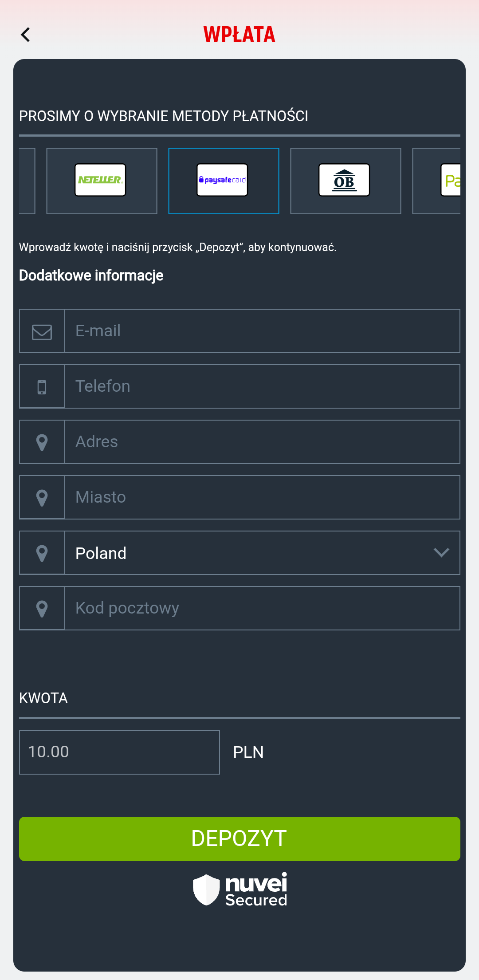Choose the OB online banking payment method
This screenshot has width=479, height=980.
[x=346, y=181]
